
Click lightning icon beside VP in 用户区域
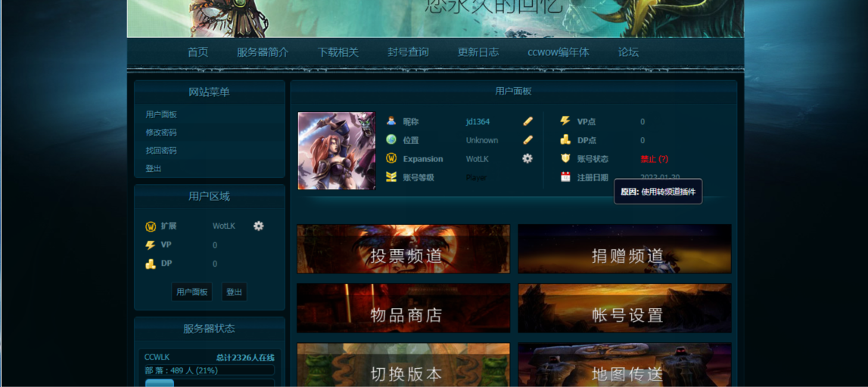point(151,245)
